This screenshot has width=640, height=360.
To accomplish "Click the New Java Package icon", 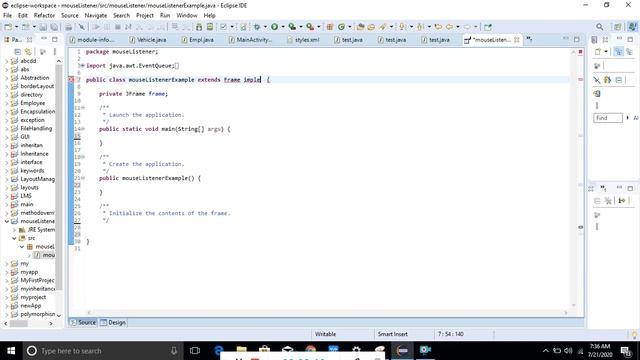I will (330, 27).
